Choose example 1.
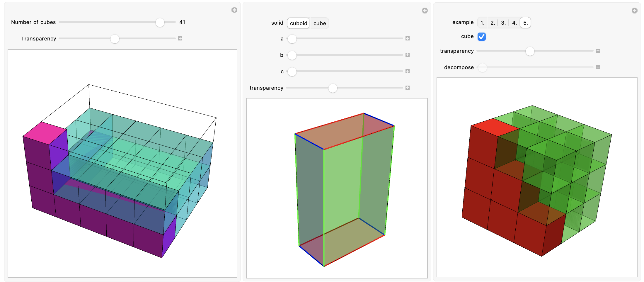Viewport: 644px width, 282px height. (482, 23)
